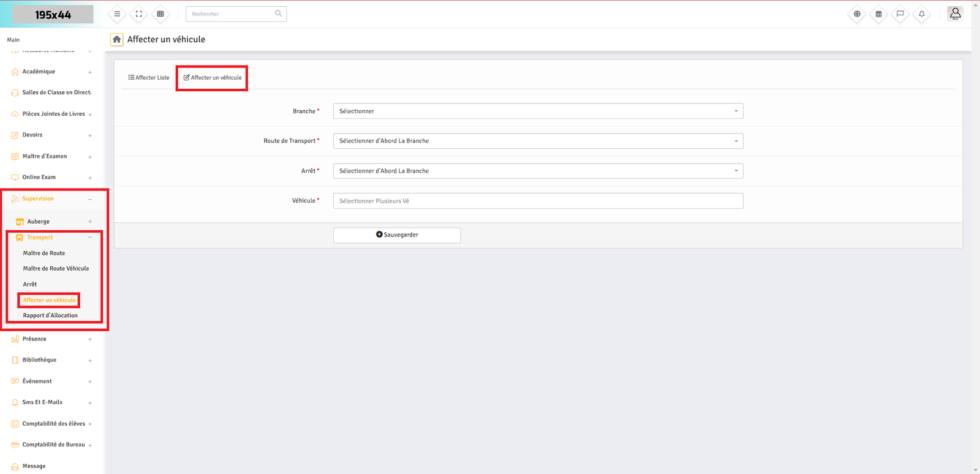Open the Rapport d'Allocation link
Screen dimensions: 980x474
50,316
